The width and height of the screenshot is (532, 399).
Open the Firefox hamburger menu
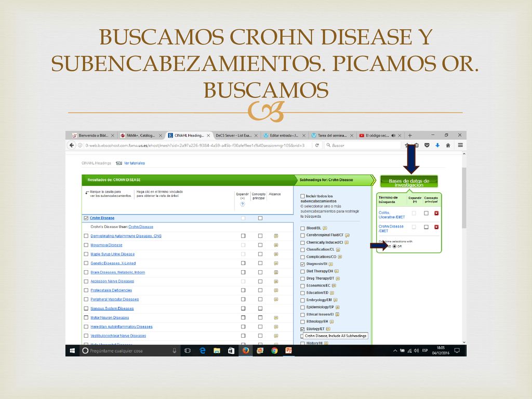click(x=460, y=145)
